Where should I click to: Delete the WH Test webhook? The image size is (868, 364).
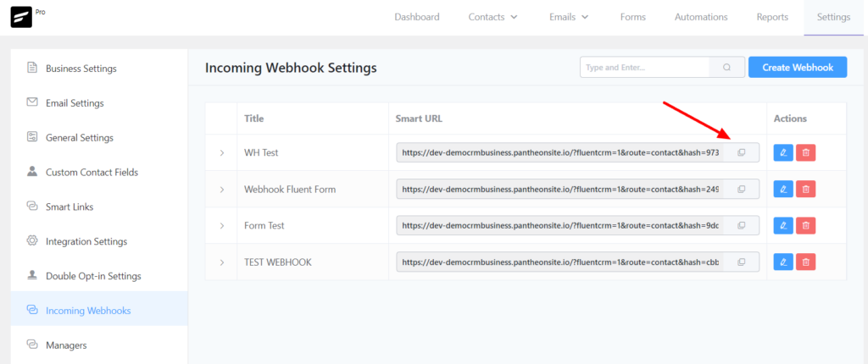click(x=806, y=152)
